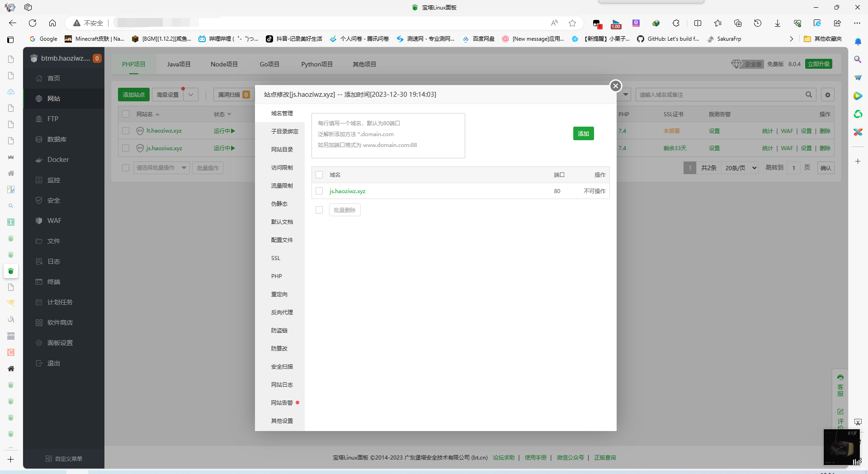The height and width of the screenshot is (474, 868).
Task: Switch to 访问限制 settings
Action: pos(282,168)
